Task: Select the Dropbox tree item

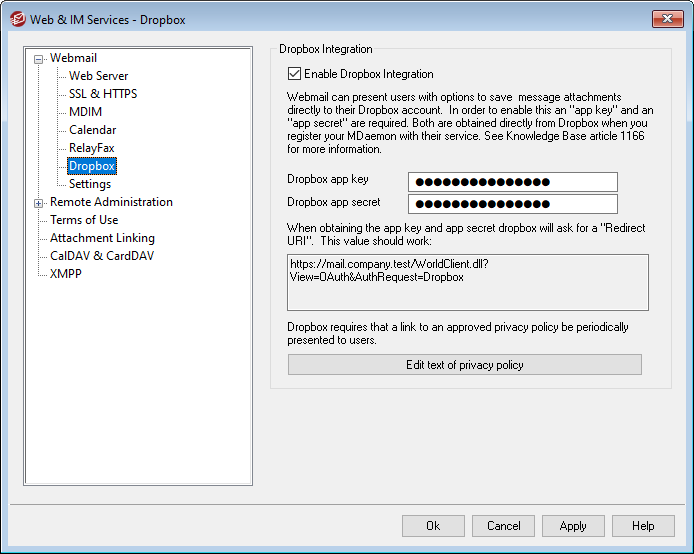Action: (91, 166)
